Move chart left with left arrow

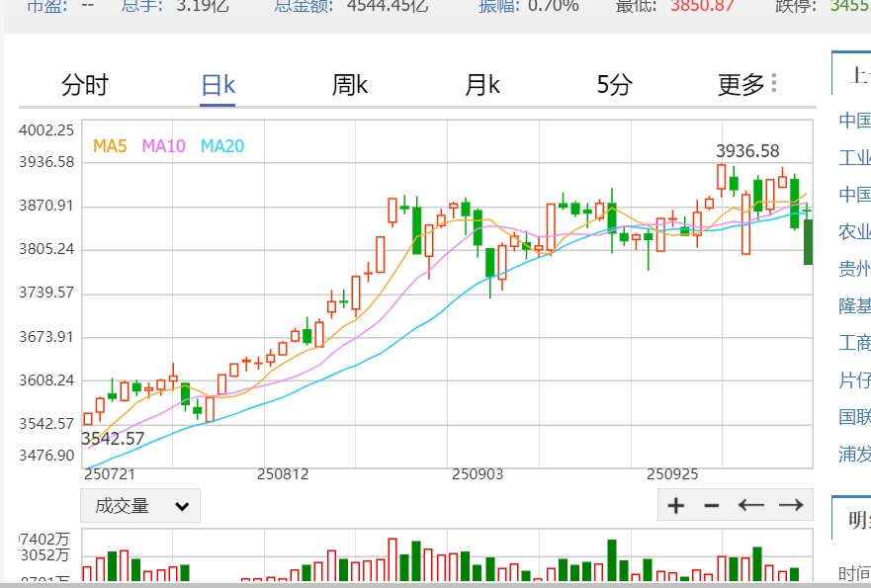click(x=751, y=505)
